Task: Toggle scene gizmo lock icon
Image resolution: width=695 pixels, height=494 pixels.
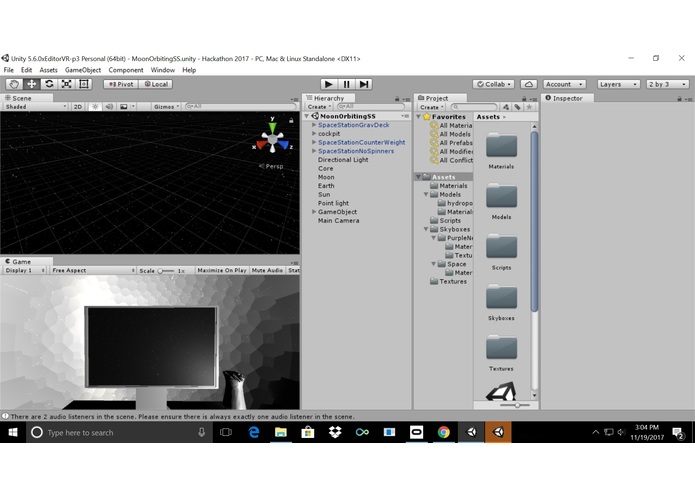Action: pyautogui.click(x=291, y=121)
